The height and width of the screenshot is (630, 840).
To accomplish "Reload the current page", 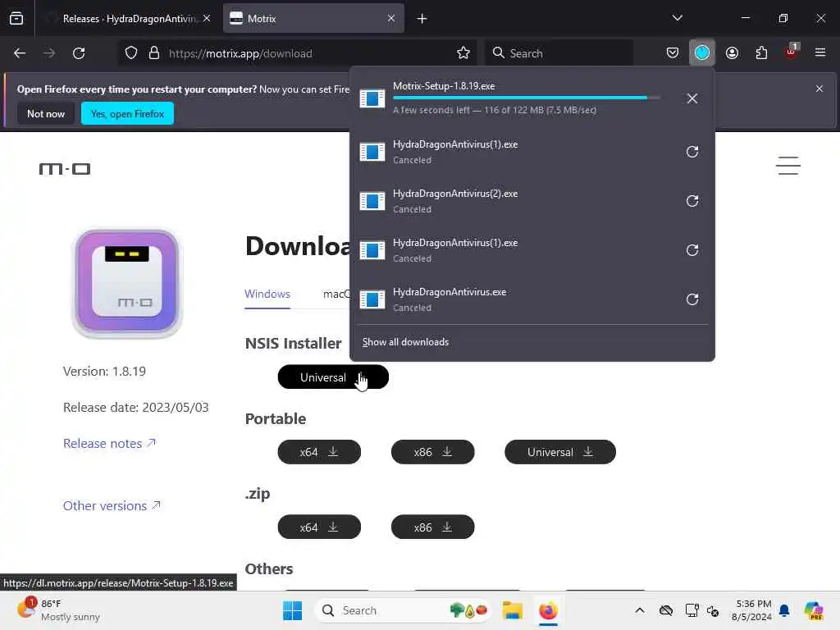I will pyautogui.click(x=79, y=53).
